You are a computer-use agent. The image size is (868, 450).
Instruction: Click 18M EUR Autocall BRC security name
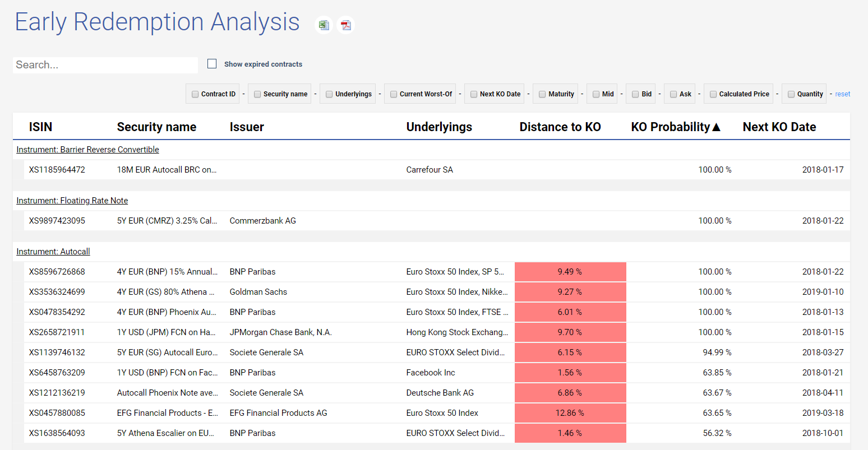[167, 170]
